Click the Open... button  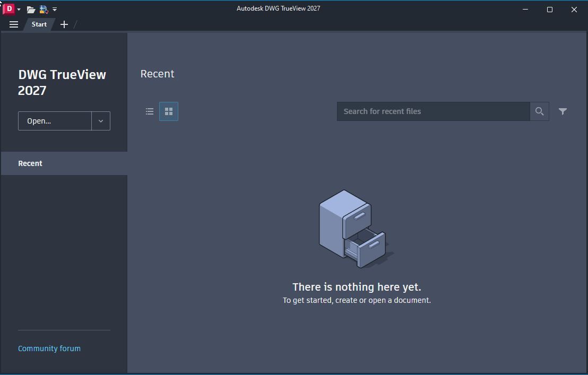point(55,121)
